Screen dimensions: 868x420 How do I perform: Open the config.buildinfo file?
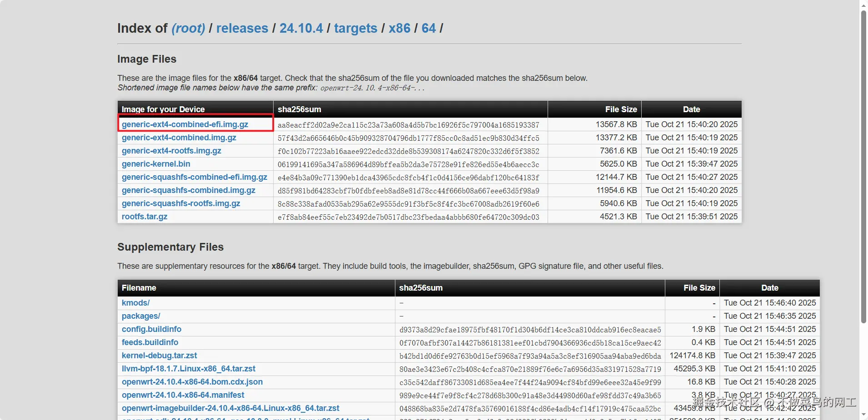(x=151, y=329)
